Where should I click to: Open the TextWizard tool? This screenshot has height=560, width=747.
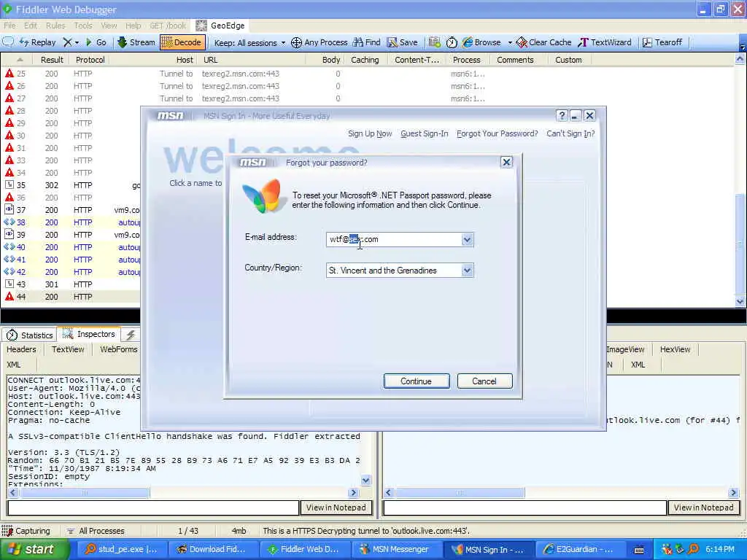tap(605, 42)
